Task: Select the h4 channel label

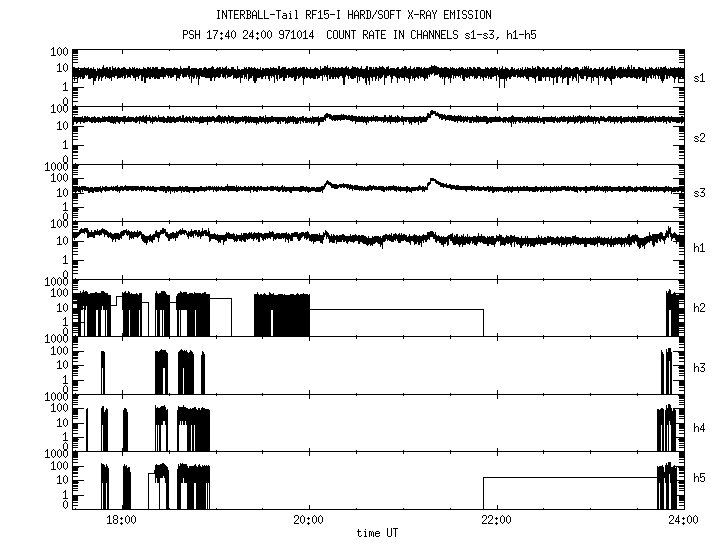Action: [x=700, y=428]
